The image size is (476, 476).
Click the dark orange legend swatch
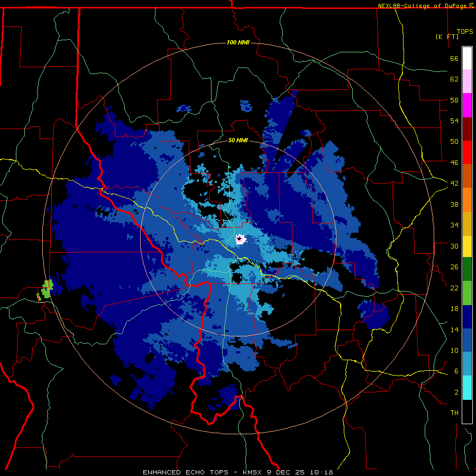(467, 176)
